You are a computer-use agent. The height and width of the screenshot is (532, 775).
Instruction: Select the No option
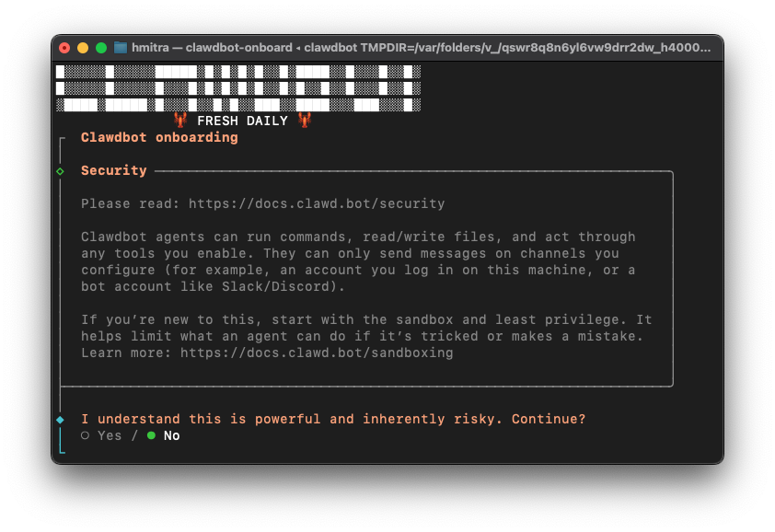pos(171,434)
